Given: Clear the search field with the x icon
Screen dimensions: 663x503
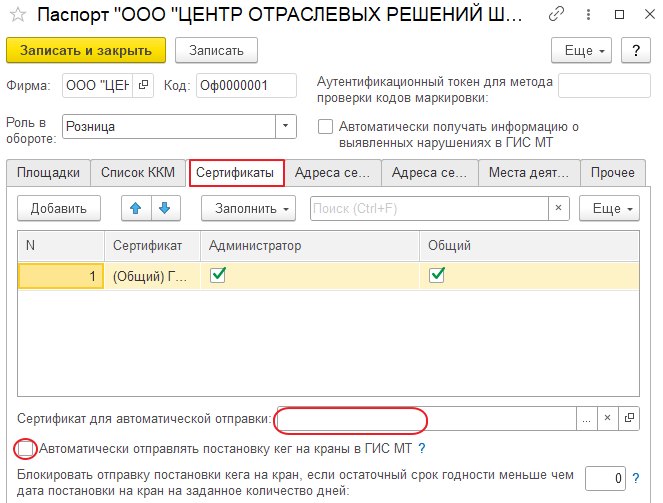Looking at the screenshot, I should 559,208.
